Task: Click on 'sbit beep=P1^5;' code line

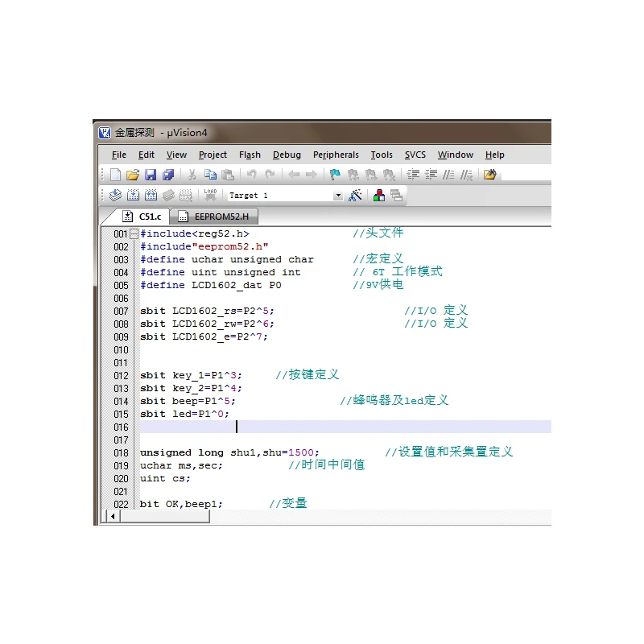Action: pyautogui.click(x=188, y=401)
